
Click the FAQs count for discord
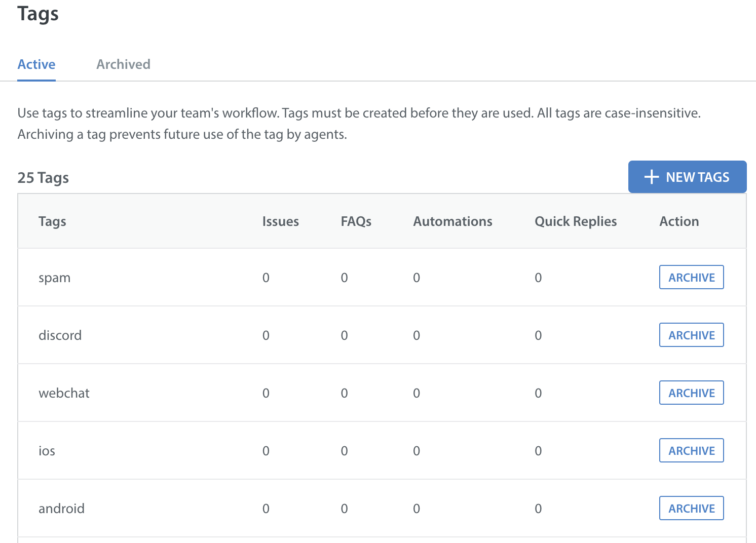tap(344, 335)
